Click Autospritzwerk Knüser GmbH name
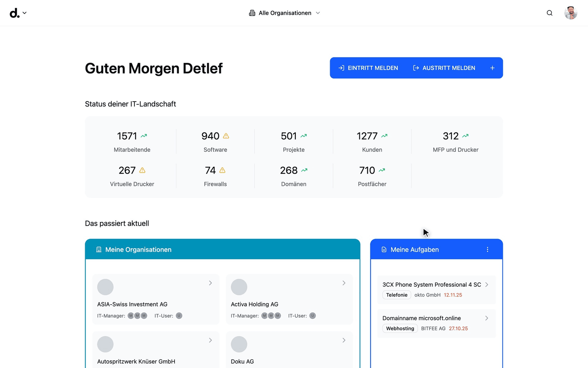588x368 pixels. point(136,361)
